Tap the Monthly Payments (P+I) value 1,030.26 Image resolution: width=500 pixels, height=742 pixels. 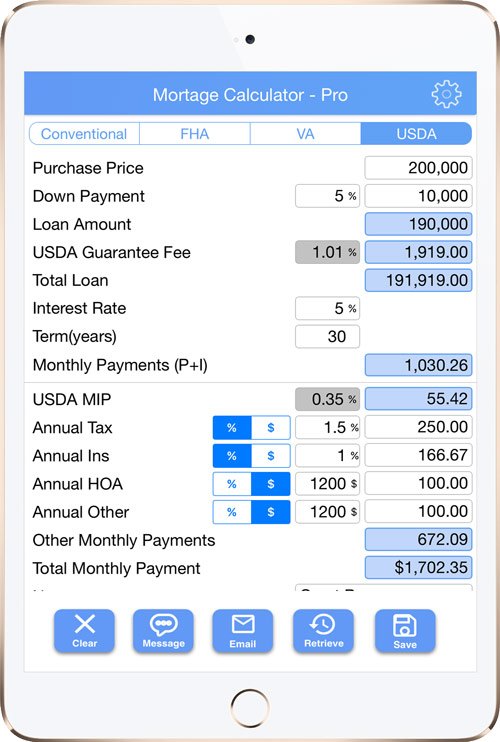pyautogui.click(x=418, y=365)
